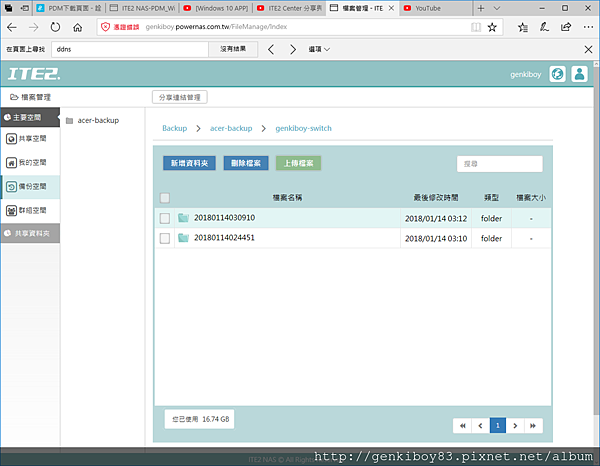Open 群組空間 in sidebar
Viewport: 600px width, 466px height.
coord(30,210)
